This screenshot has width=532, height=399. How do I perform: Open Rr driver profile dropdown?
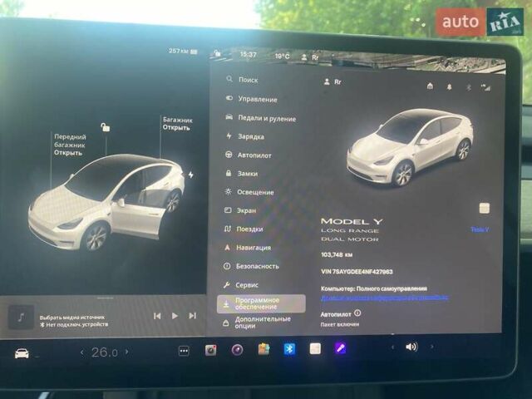click(x=332, y=82)
